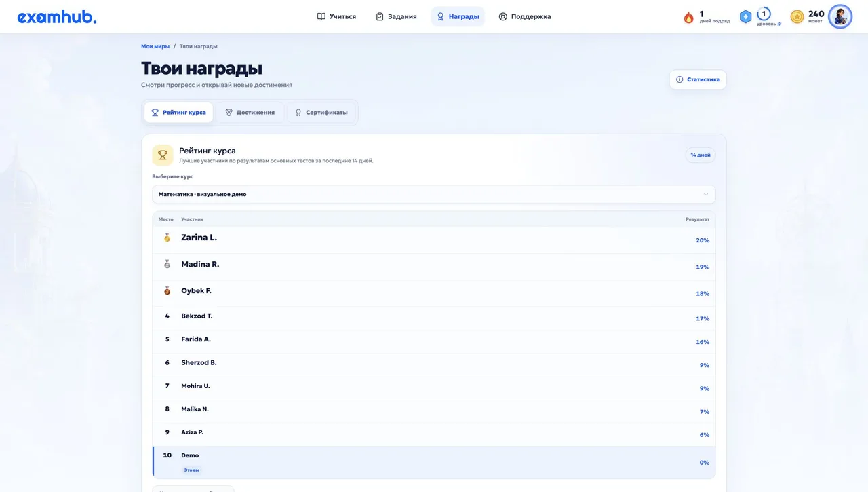Click the gold medal next to Zarina L.
This screenshot has width=868, height=492.
pyautogui.click(x=167, y=238)
